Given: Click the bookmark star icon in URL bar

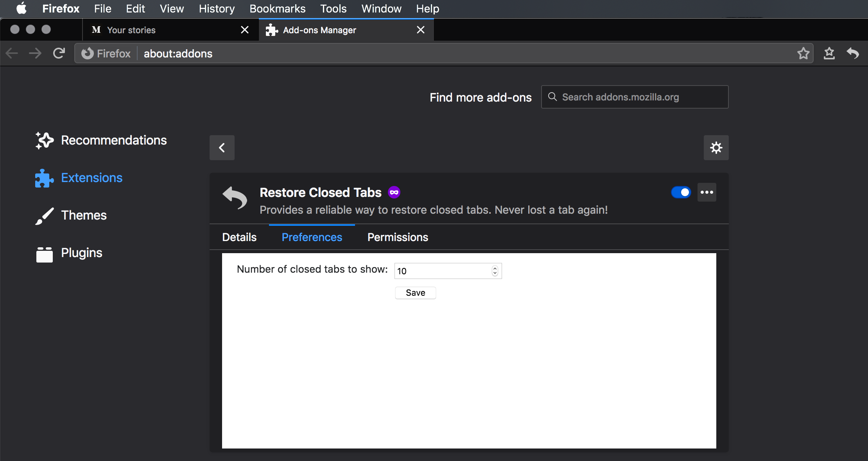Looking at the screenshot, I should tap(803, 54).
